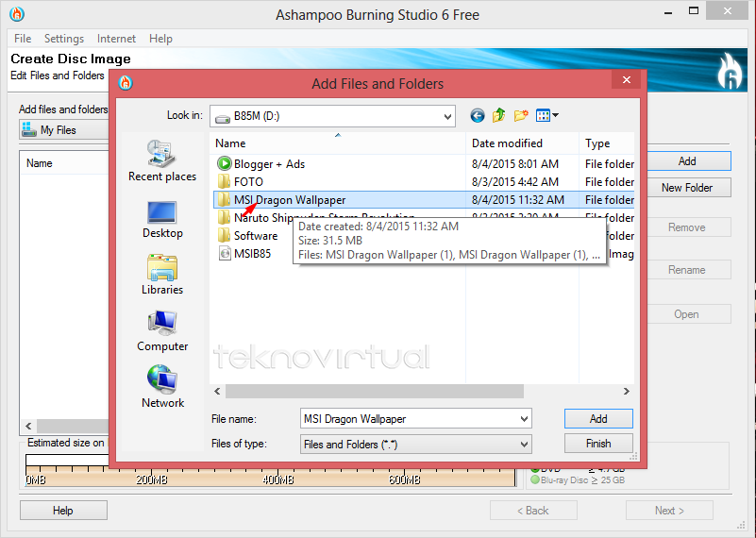The image size is (756, 538).
Task: Open Network in places sidebar
Action: coord(162,387)
